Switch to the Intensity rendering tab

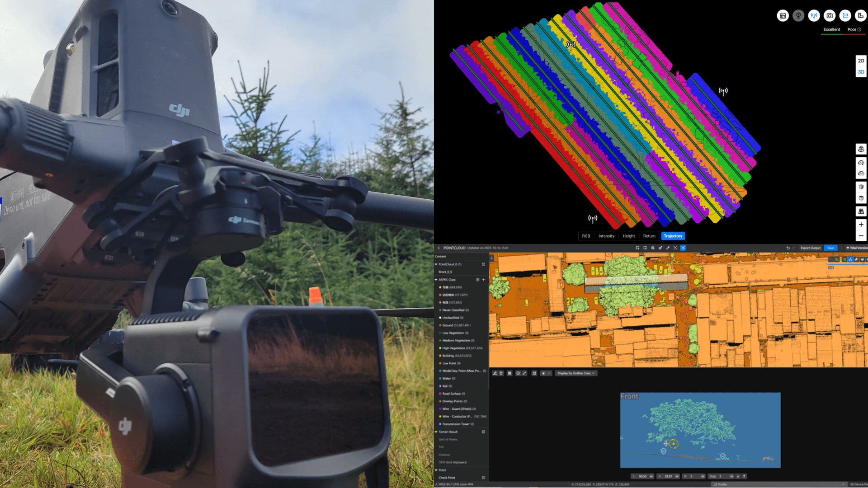click(x=606, y=236)
